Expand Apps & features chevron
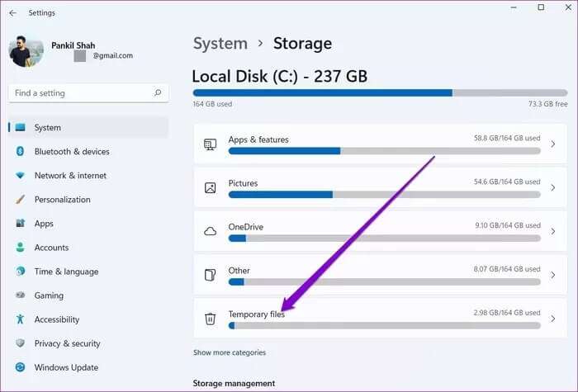 point(553,144)
